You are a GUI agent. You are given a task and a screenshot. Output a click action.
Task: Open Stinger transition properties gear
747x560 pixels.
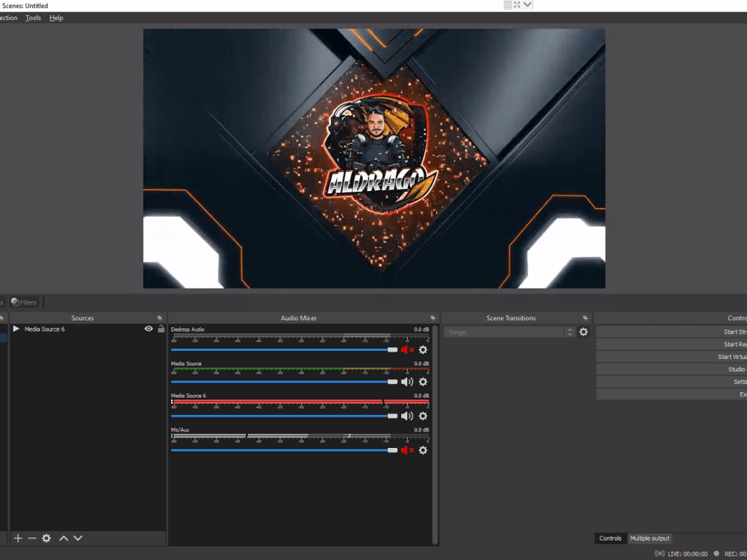(583, 332)
